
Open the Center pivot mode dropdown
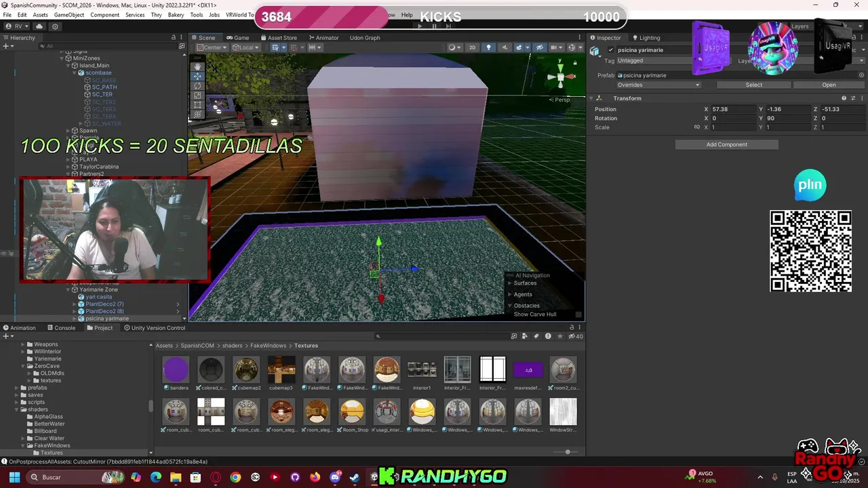tap(212, 47)
